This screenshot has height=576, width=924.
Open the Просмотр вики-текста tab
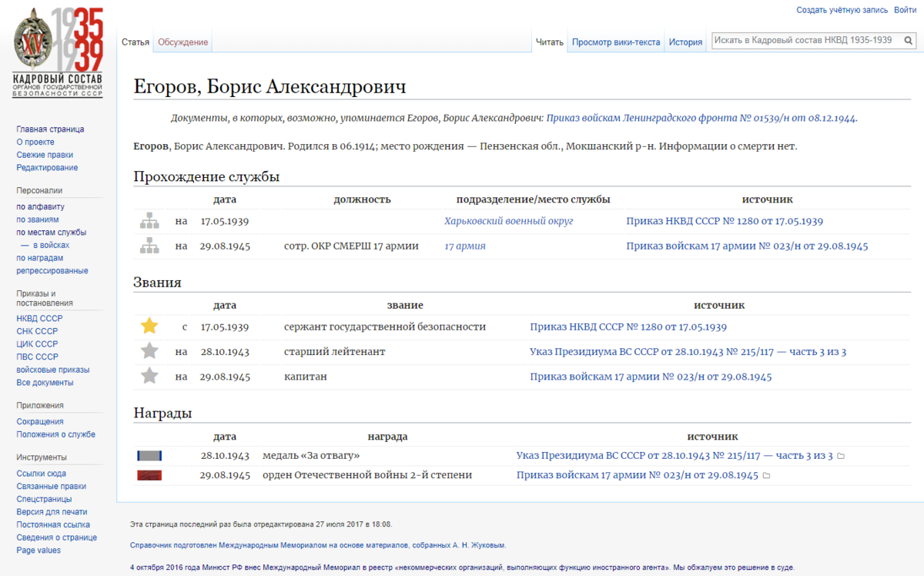point(616,42)
